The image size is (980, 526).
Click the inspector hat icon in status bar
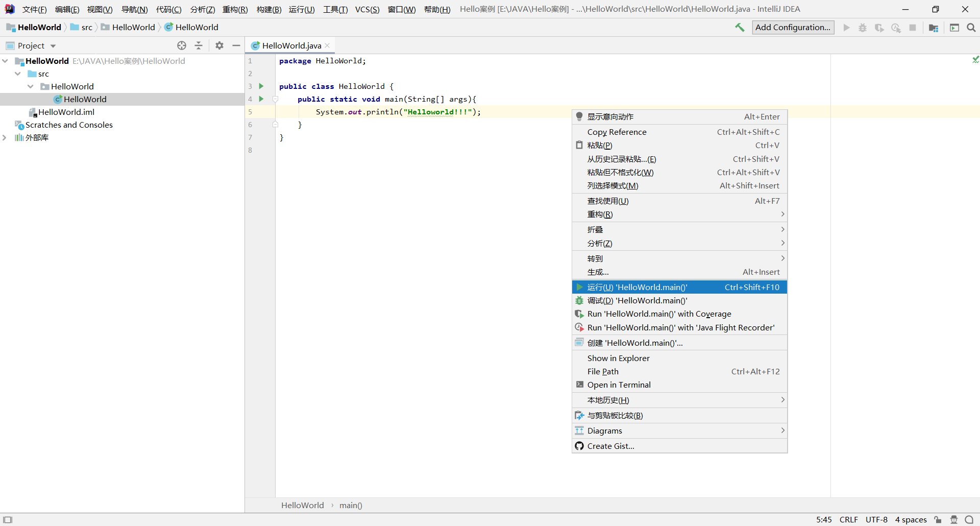[954, 519]
